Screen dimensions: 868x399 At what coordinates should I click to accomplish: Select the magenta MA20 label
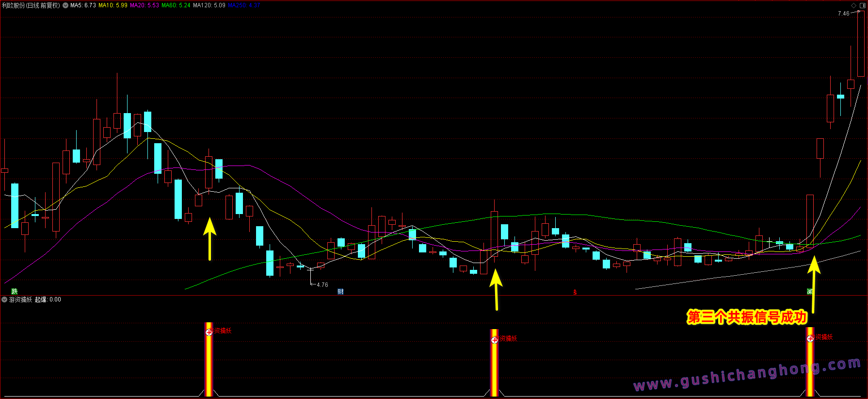pyautogui.click(x=145, y=5)
